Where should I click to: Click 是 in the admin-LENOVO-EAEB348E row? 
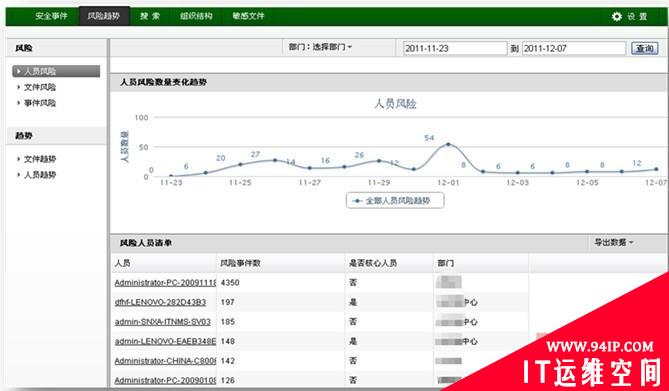click(352, 341)
